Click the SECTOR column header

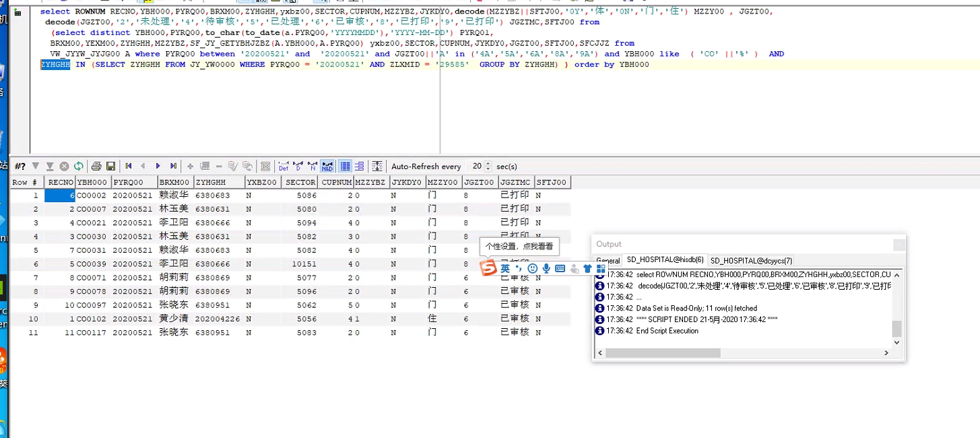(x=300, y=183)
